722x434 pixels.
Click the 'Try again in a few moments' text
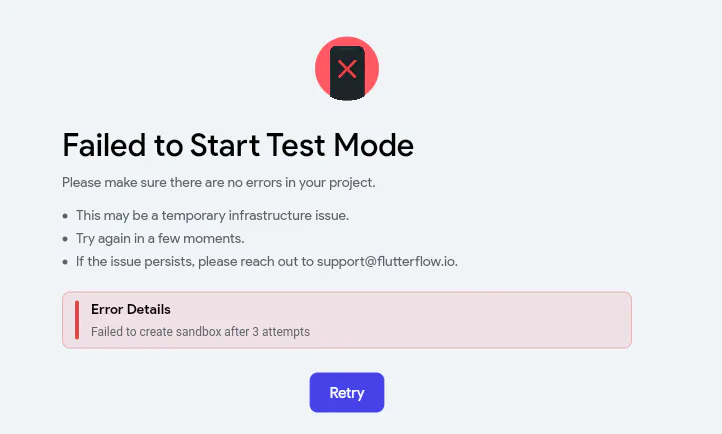click(160, 238)
